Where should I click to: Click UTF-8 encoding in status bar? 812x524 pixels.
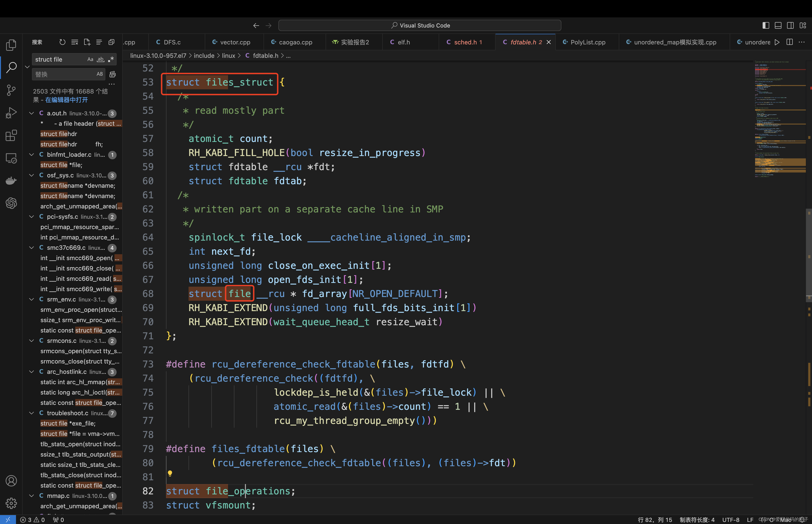[x=731, y=520]
